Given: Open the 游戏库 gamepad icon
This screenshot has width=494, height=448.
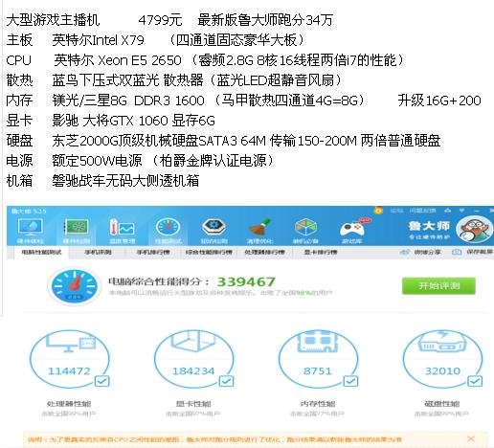Looking at the screenshot, I should click(351, 228).
